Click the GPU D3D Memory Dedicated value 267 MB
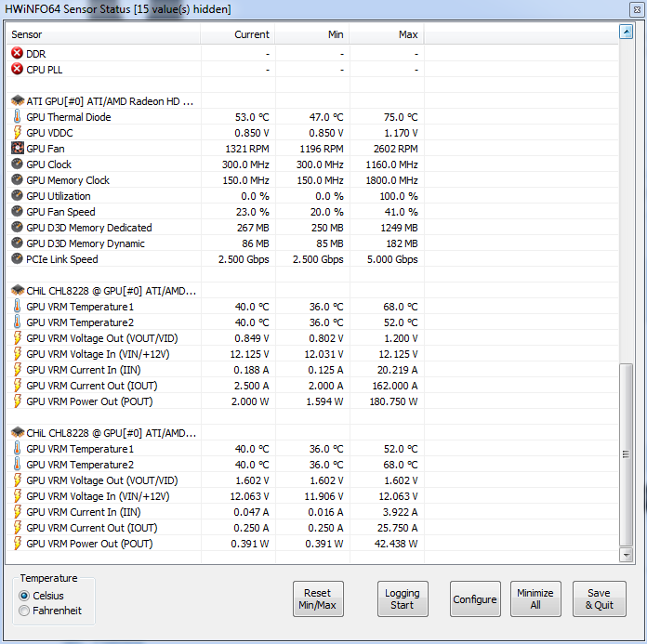 pyautogui.click(x=253, y=228)
